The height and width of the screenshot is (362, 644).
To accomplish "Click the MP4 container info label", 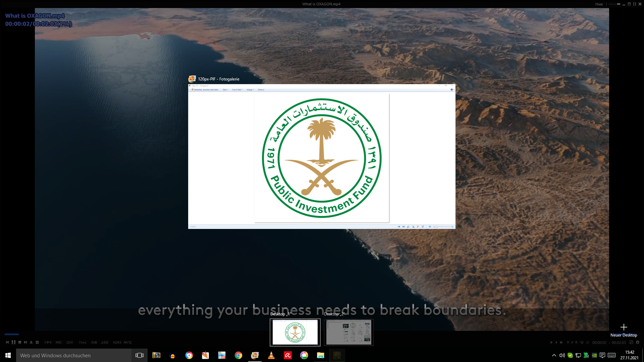I will coord(48,343).
